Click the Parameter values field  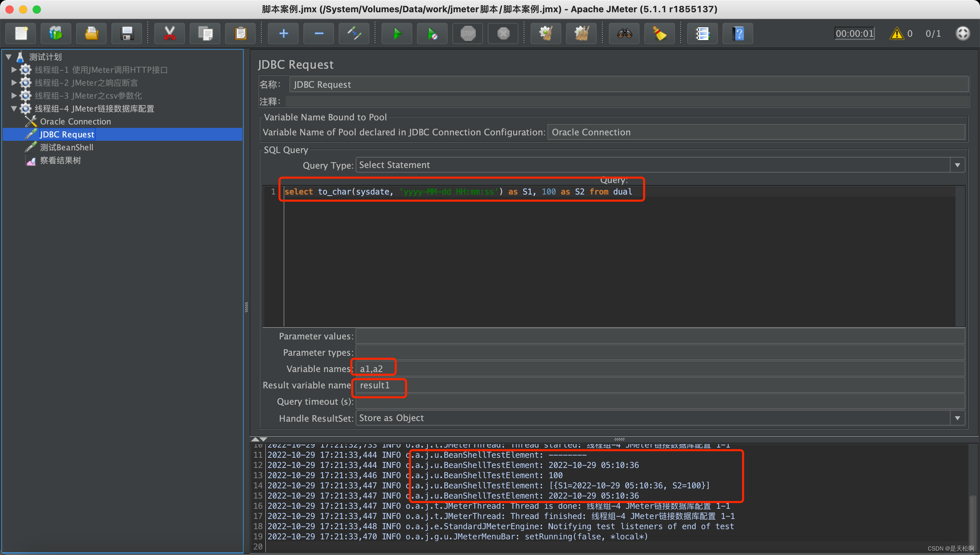point(660,336)
